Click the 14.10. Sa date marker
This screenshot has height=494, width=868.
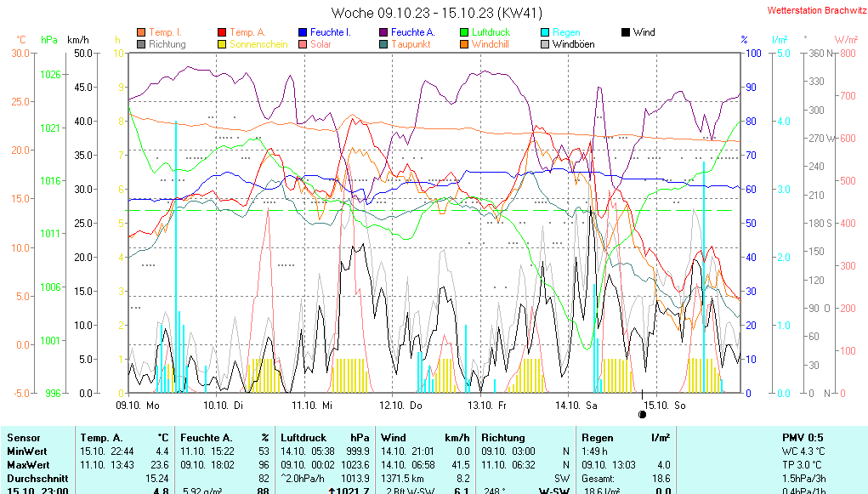click(x=576, y=406)
